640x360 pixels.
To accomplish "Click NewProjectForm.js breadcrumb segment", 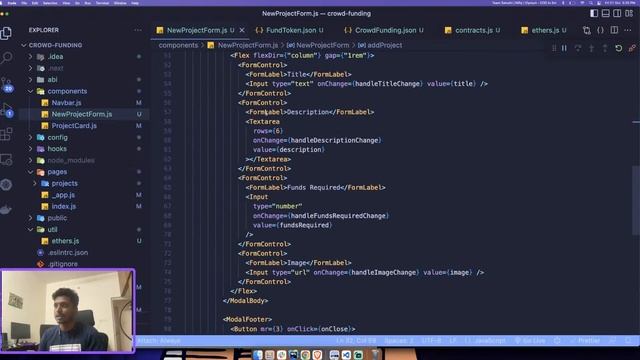I will pos(247,45).
